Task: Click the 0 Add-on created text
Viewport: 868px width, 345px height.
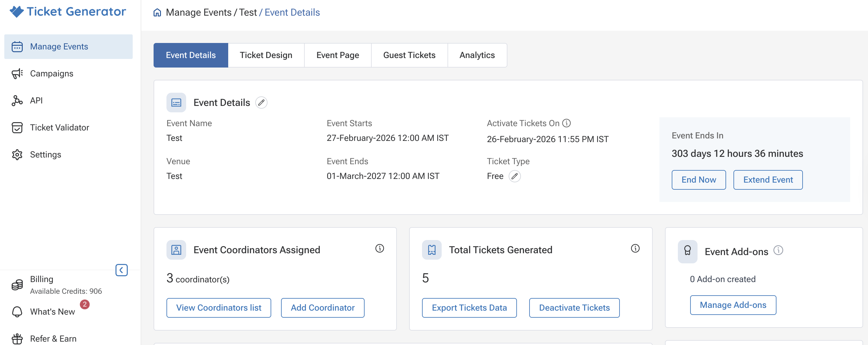Action: pos(723,279)
